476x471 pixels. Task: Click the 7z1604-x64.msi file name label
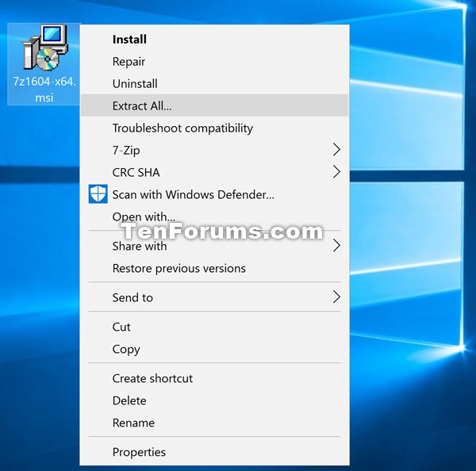[x=44, y=90]
